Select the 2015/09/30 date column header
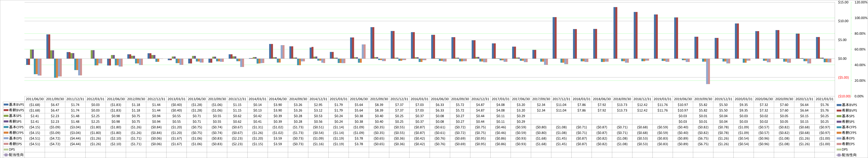The image size is (868, 158). tap(379, 99)
